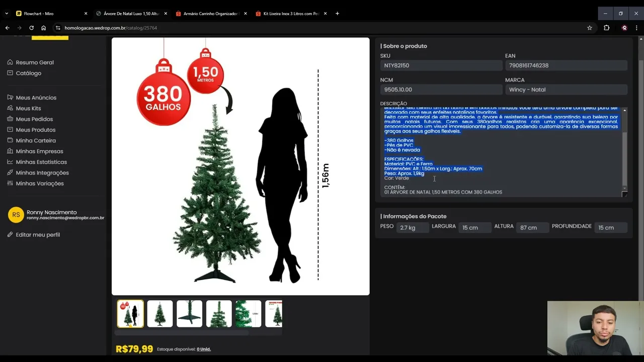This screenshot has height=362, width=644.
Task: Click the 0 Unid. stock link
Action: click(204, 349)
